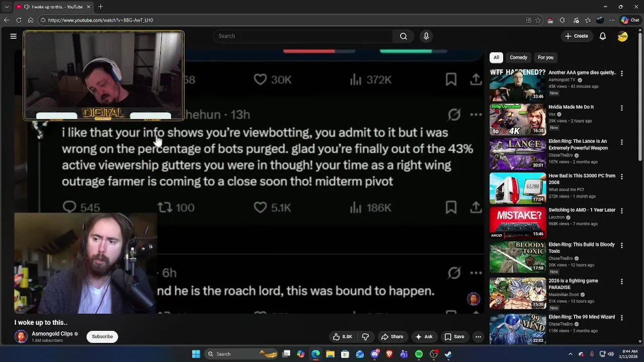Bookmark the page with the star icon
Screen dimensions: 644x362
538,20
